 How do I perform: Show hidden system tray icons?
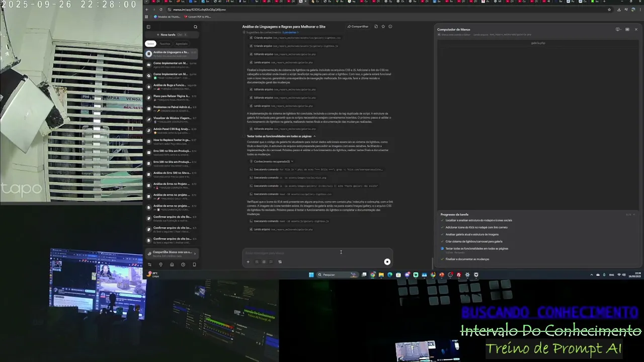pos(591,275)
